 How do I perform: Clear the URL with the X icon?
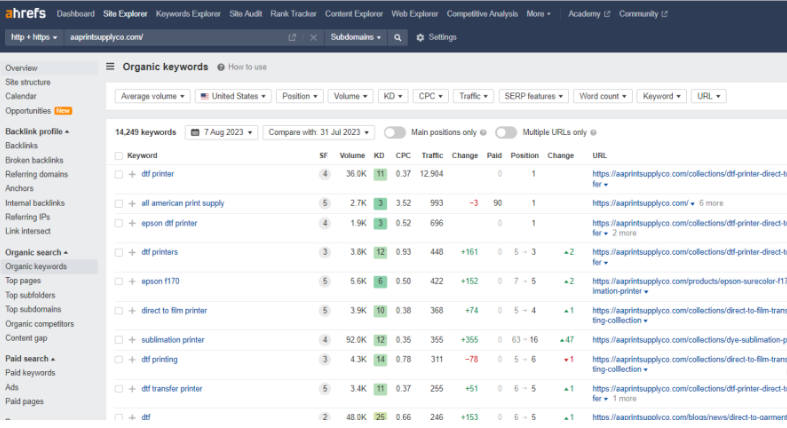[313, 37]
